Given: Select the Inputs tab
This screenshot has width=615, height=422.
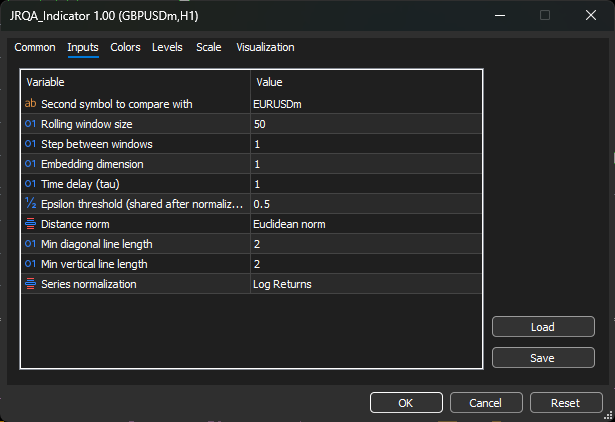Looking at the screenshot, I should tap(83, 47).
